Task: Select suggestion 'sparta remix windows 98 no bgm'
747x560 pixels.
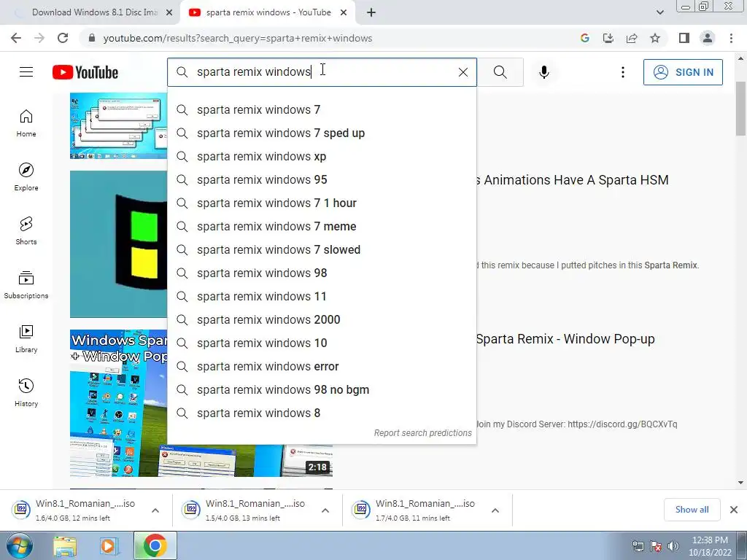Action: click(322, 389)
